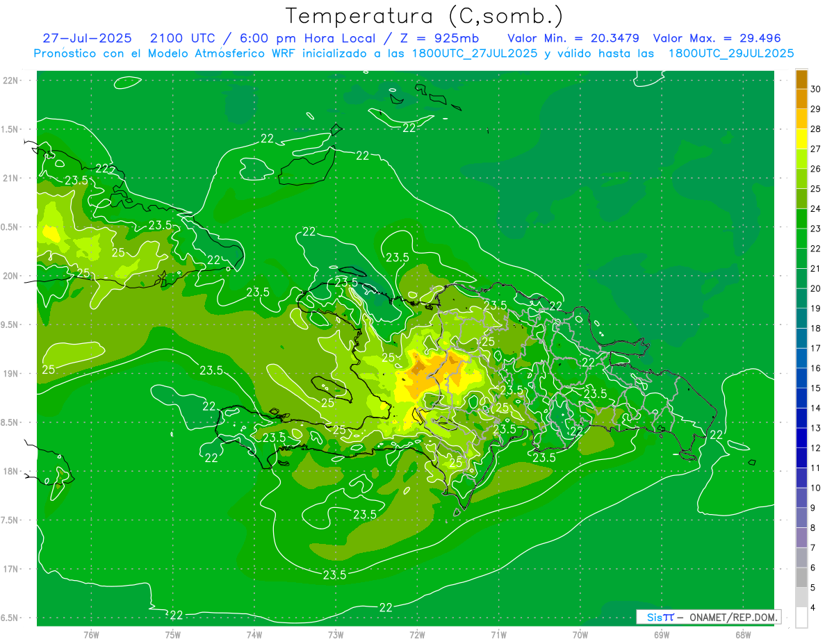834x644 pixels.
Task: Click the "69W" longitude axis label
Action: [x=662, y=635]
